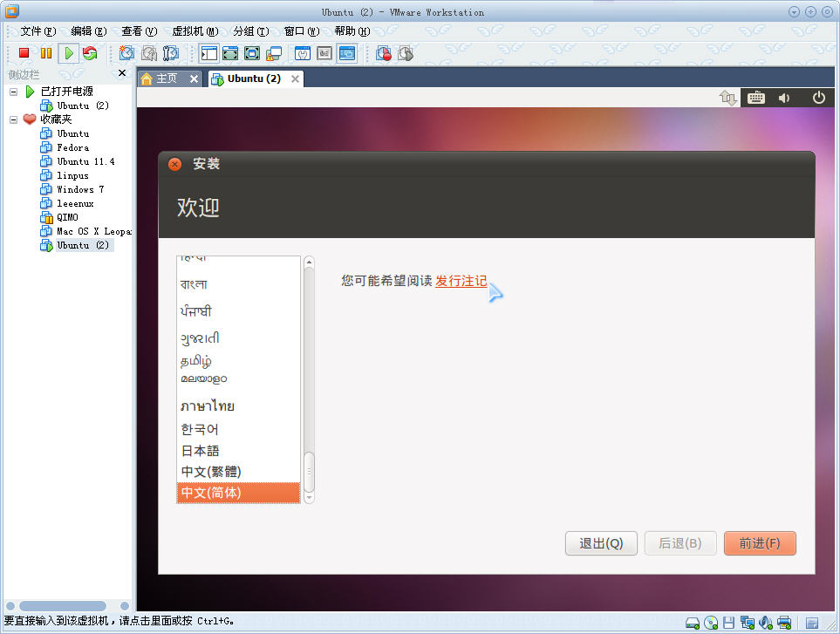Collapse the 收藏夹 favorites tree group

pyautogui.click(x=13, y=119)
